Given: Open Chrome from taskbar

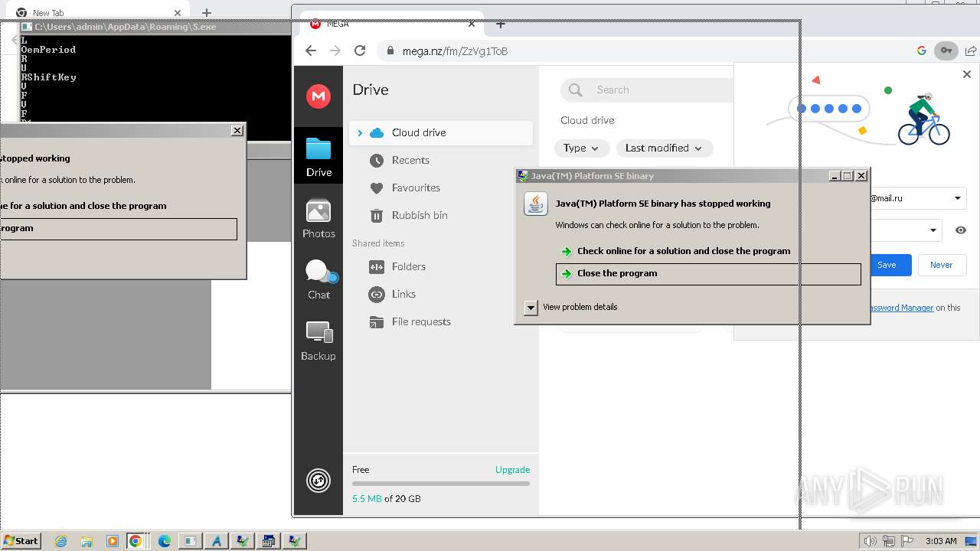Looking at the screenshot, I should 136,541.
